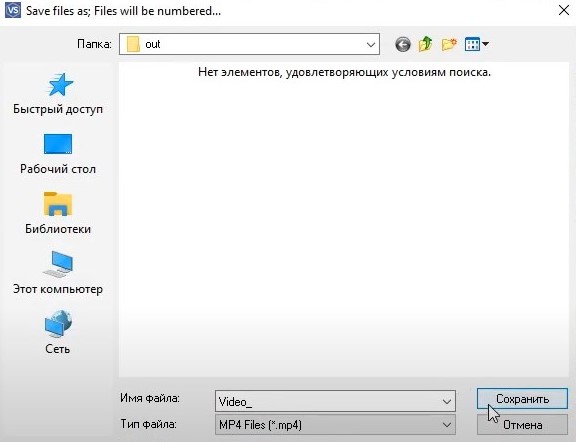The image size is (576, 442).
Task: Click the out folder icon in path box
Action: pos(133,44)
